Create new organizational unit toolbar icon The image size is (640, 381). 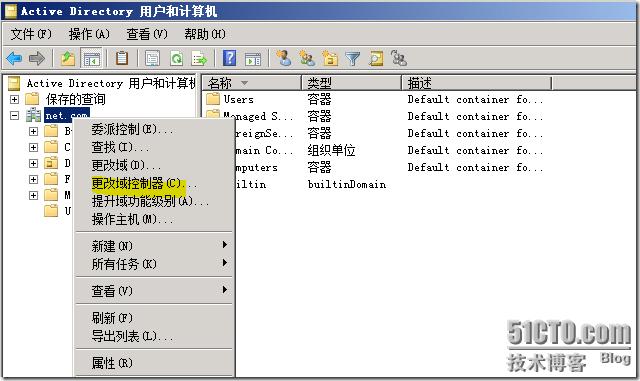coord(330,58)
